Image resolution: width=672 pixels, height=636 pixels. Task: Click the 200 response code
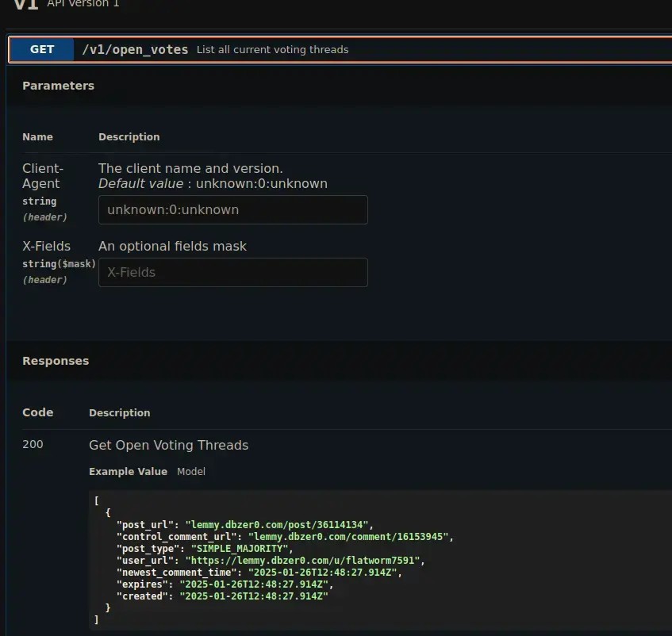[33, 445]
